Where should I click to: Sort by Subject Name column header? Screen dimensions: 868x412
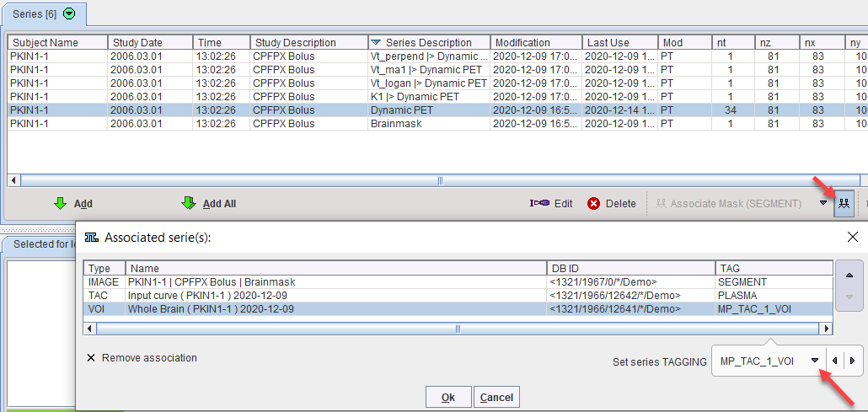click(x=57, y=43)
